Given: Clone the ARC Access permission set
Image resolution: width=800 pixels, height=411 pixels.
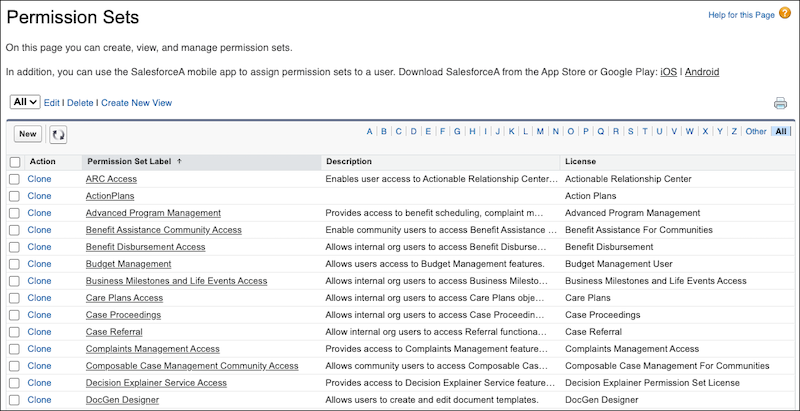Looking at the screenshot, I should 39,179.
